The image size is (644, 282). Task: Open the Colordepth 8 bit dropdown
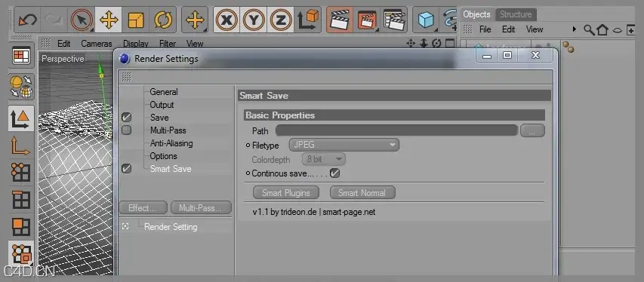324,159
